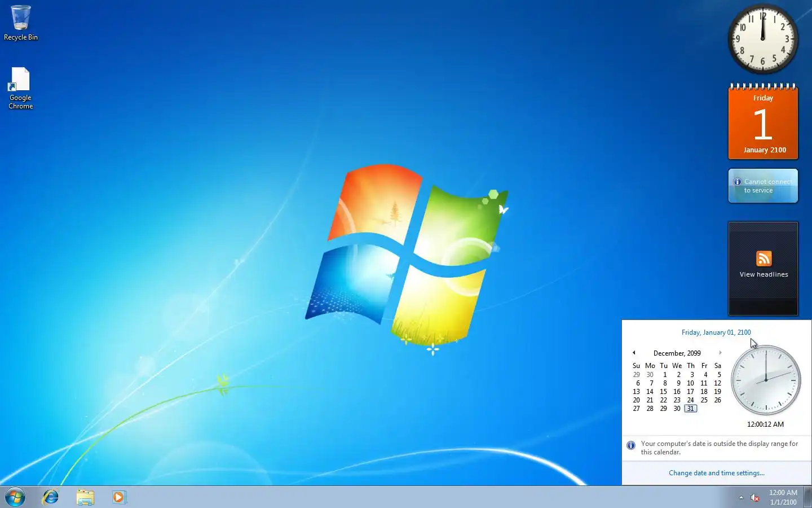Show hidden tray icons arrow
Viewport: 812px width, 508px height.
(x=741, y=498)
